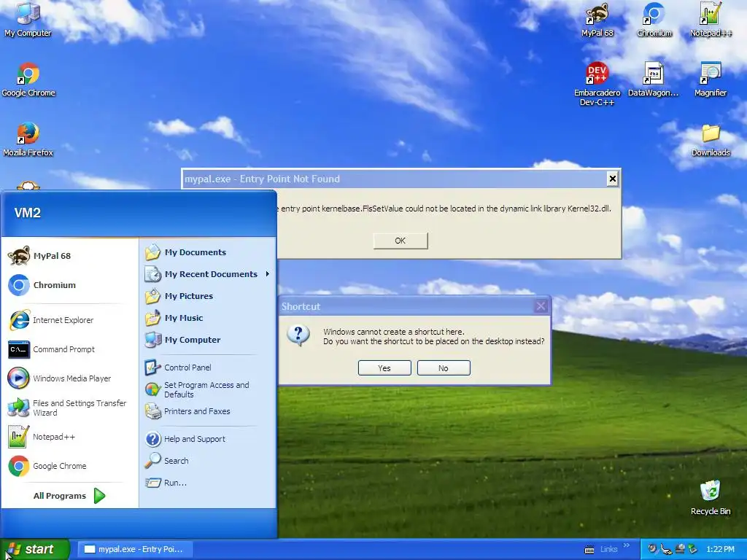Open Help and Support

click(208, 438)
